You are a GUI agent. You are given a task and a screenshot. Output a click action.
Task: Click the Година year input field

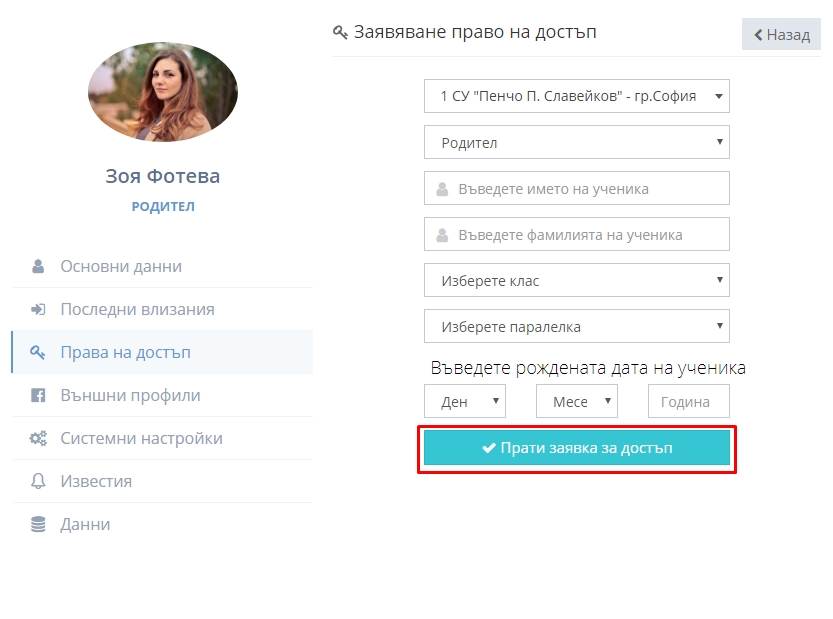[x=688, y=401]
